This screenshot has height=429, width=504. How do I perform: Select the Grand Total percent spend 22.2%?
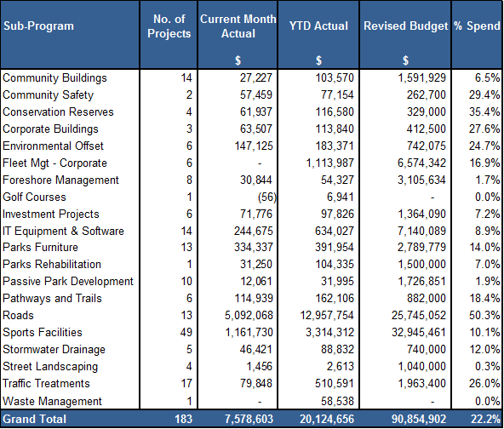point(485,419)
